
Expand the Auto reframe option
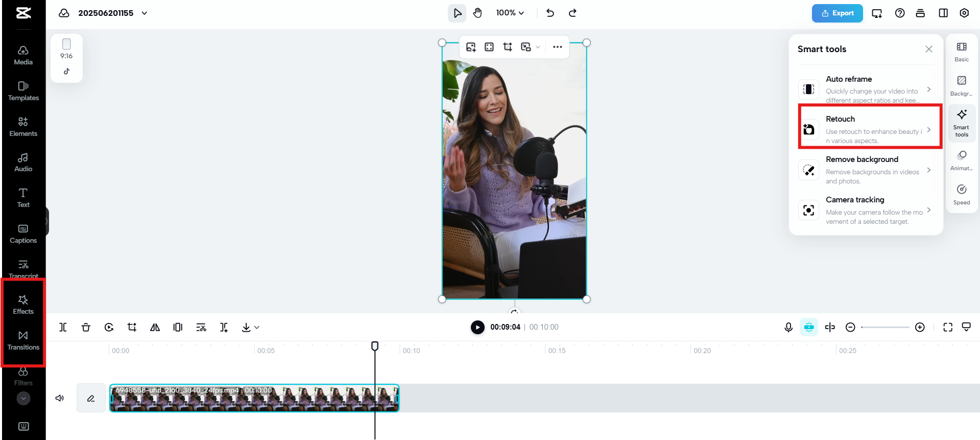click(x=866, y=89)
